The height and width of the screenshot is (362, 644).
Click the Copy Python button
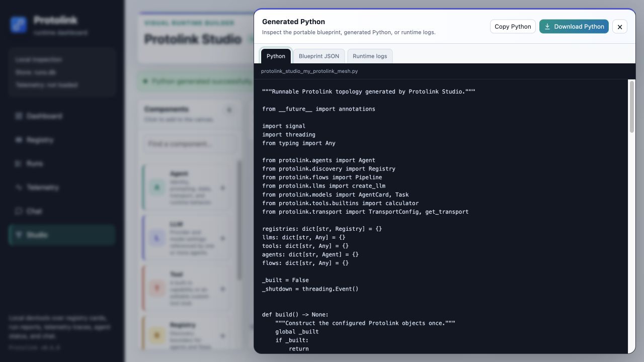513,27
